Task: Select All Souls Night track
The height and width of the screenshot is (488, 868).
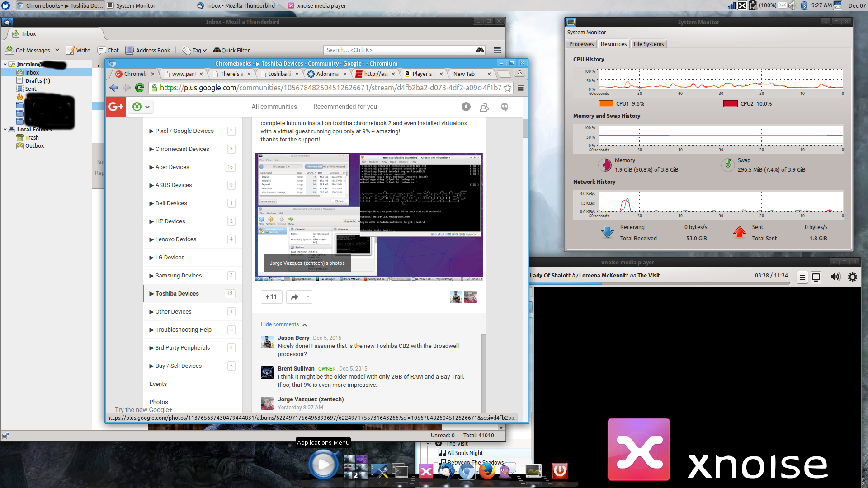Action: tap(465, 453)
